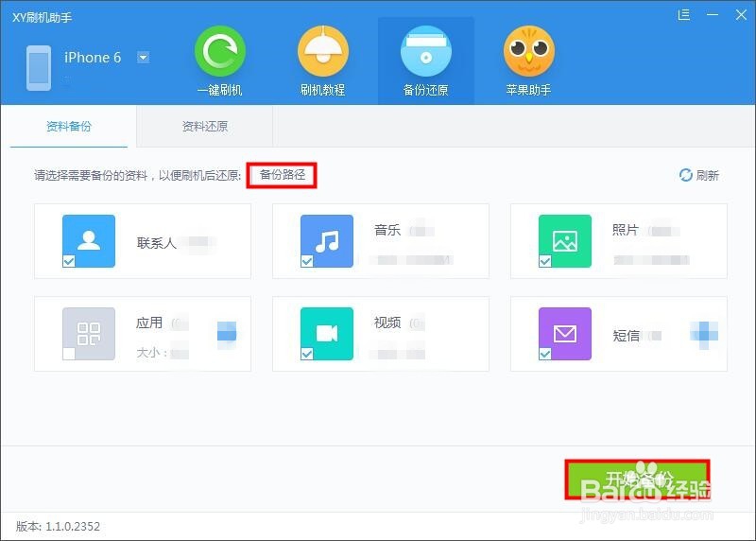Minimize the XY刷机助手 window
Viewport: 756px width, 541px height.
[x=713, y=15]
